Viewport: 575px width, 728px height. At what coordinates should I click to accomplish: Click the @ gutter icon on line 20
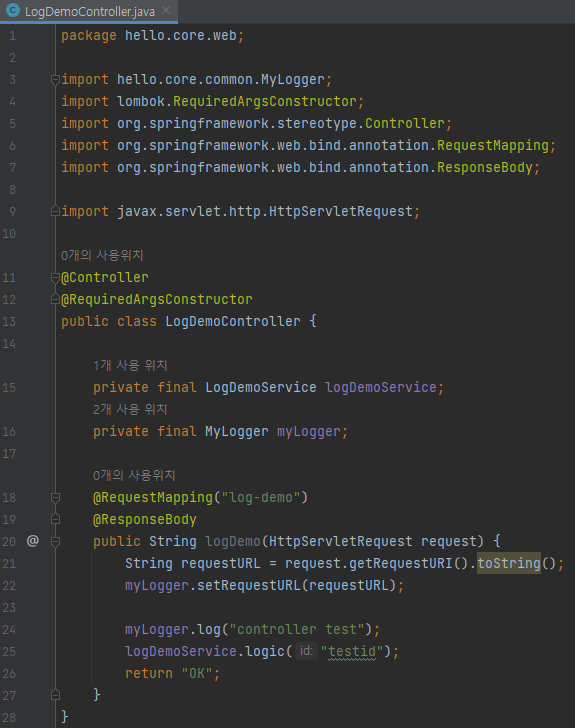click(x=33, y=541)
